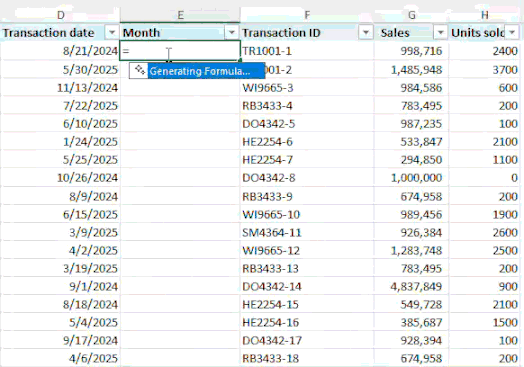Select units sold value 2500
The image size is (524, 367).
point(485,250)
